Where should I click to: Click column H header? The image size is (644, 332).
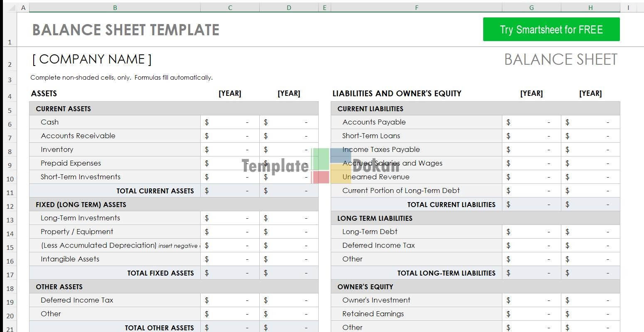(x=590, y=7)
